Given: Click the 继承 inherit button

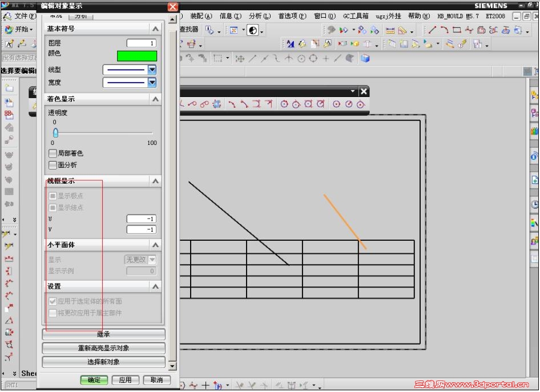Looking at the screenshot, I should click(x=103, y=334).
